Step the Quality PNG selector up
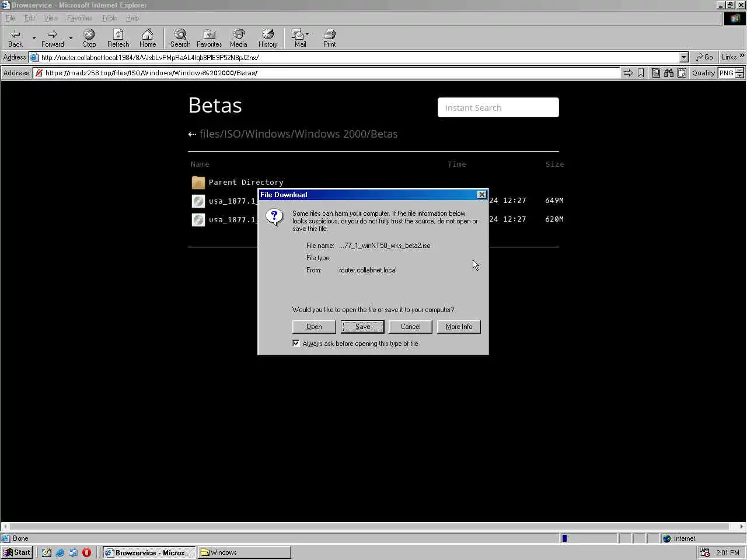This screenshot has width=747, height=560. tap(740, 70)
